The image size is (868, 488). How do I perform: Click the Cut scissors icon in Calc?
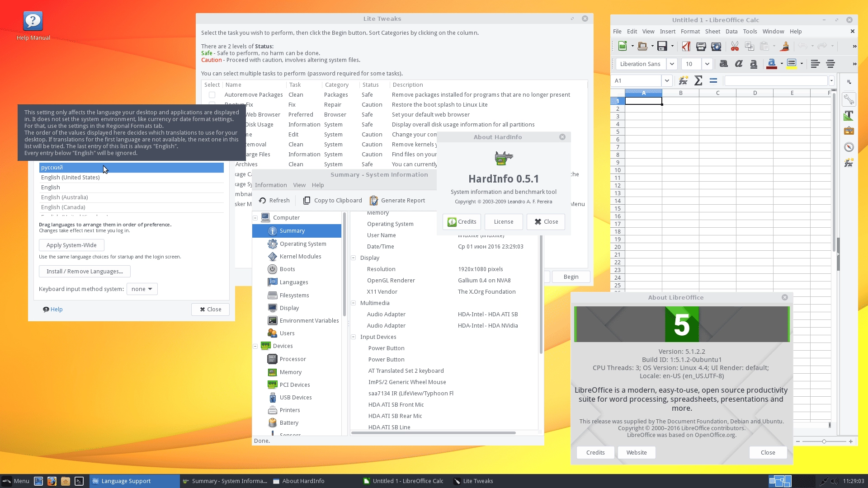pos(735,46)
